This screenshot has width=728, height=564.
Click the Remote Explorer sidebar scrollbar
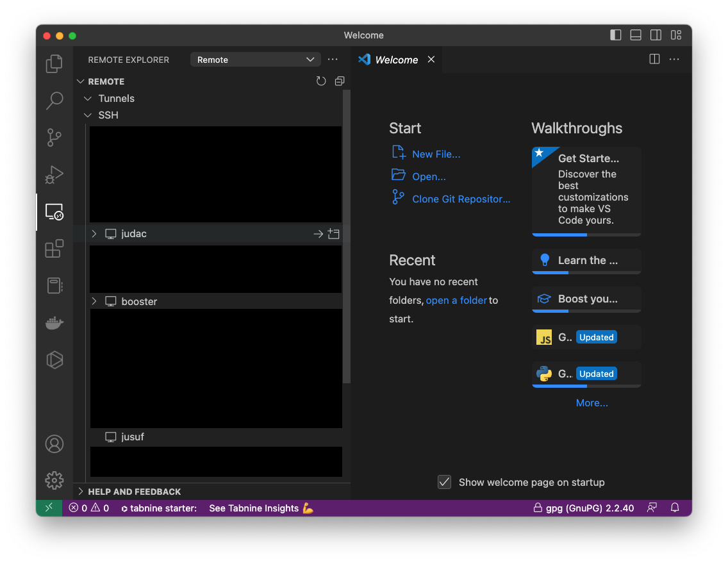click(347, 237)
